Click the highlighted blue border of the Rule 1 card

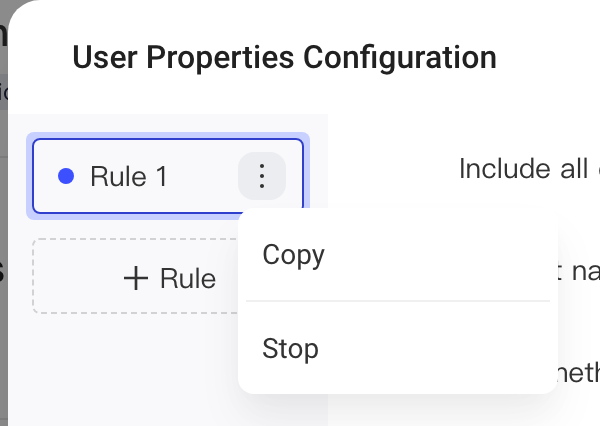tap(168, 140)
